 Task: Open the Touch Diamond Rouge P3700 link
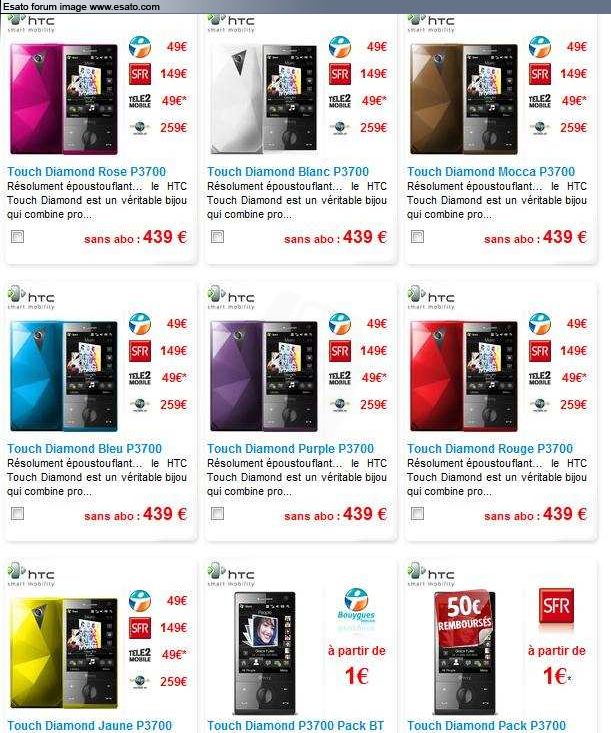pyautogui.click(x=490, y=449)
